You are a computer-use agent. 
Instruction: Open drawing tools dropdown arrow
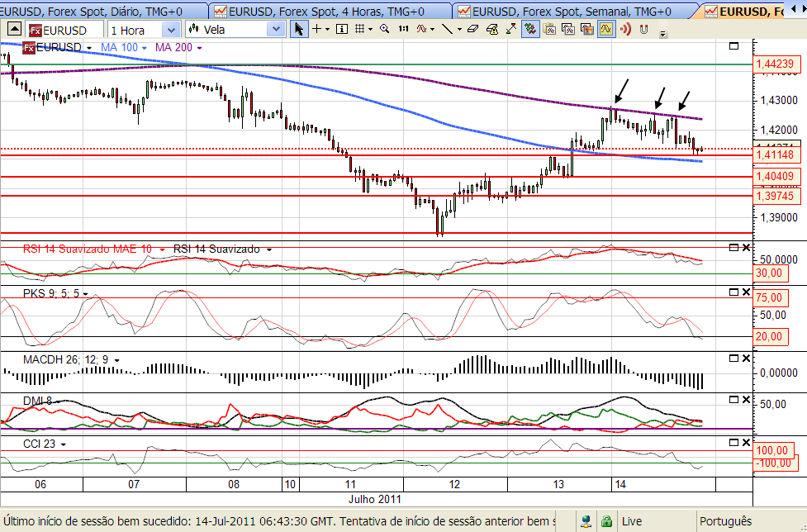pyautogui.click(x=459, y=30)
